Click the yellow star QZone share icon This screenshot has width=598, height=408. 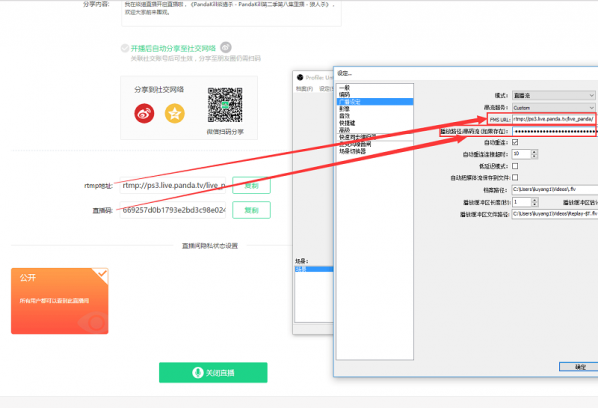(x=175, y=113)
